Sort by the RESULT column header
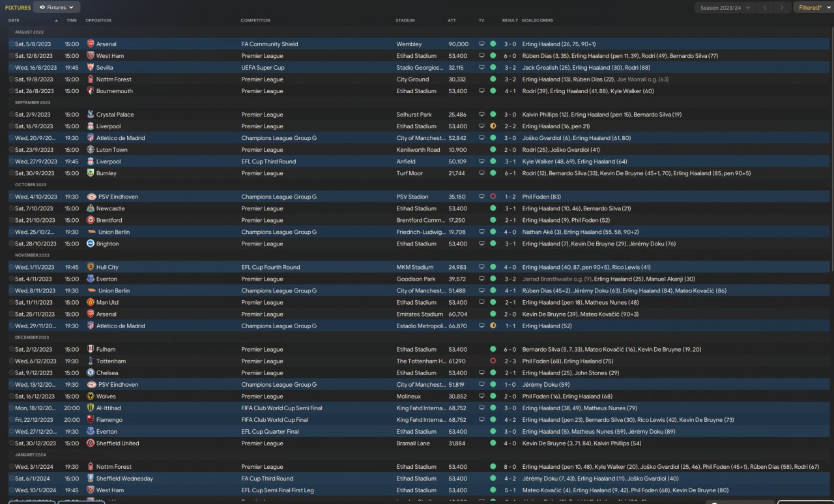 (510, 20)
